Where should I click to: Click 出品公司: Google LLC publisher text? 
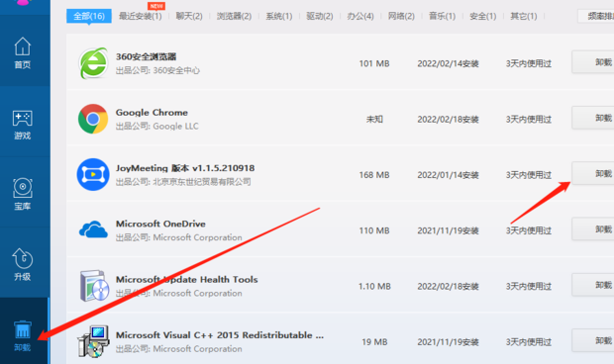(157, 126)
